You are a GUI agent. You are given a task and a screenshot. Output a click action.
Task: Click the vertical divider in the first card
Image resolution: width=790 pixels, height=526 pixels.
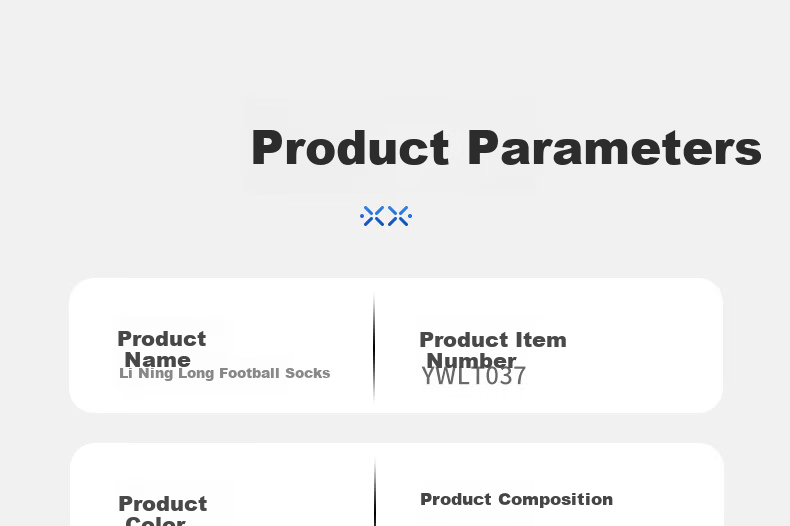[374, 346]
